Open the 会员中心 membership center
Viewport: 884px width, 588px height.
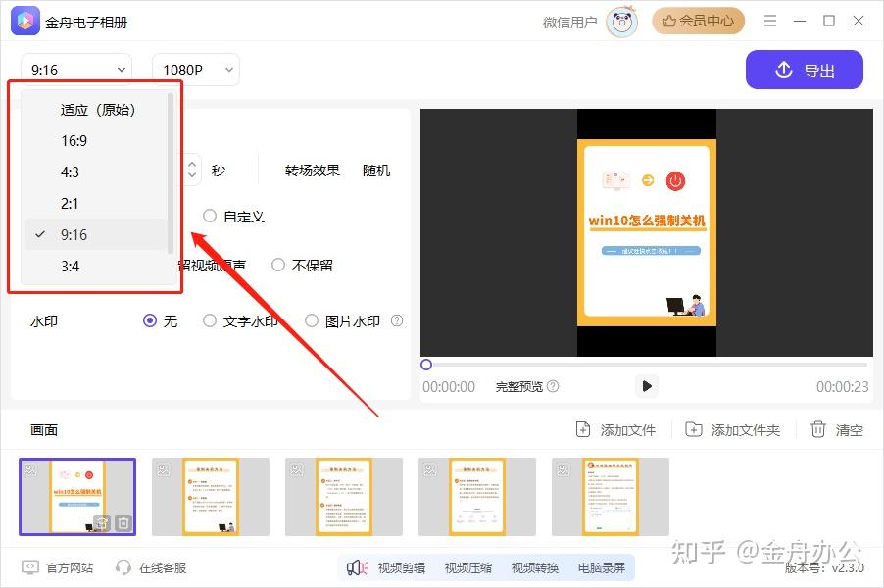(698, 21)
